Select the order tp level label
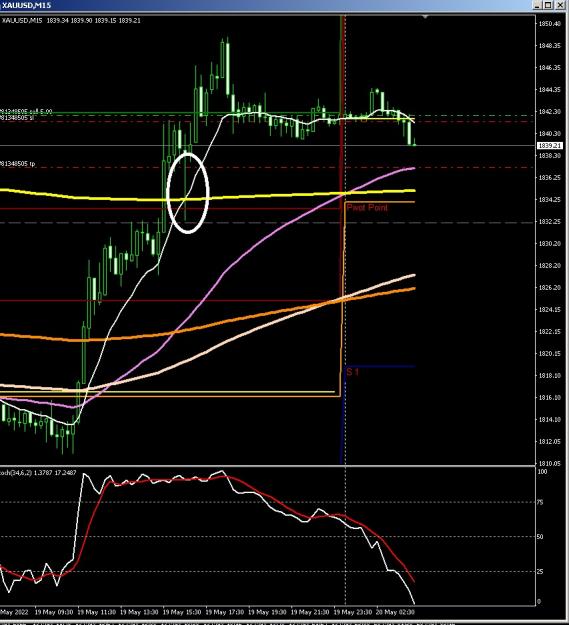The image size is (569, 625). pyautogui.click(x=17, y=163)
